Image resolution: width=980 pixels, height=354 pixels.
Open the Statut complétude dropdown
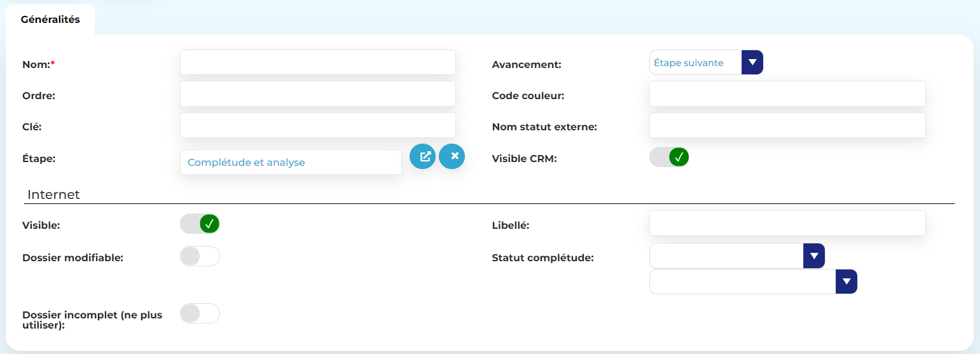click(x=814, y=255)
